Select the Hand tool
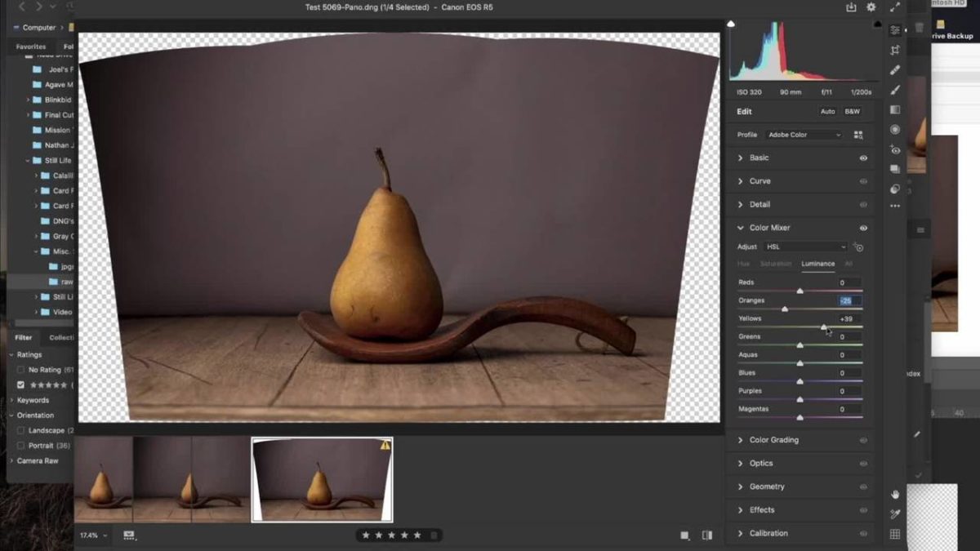Image resolution: width=980 pixels, height=551 pixels. pos(895,494)
